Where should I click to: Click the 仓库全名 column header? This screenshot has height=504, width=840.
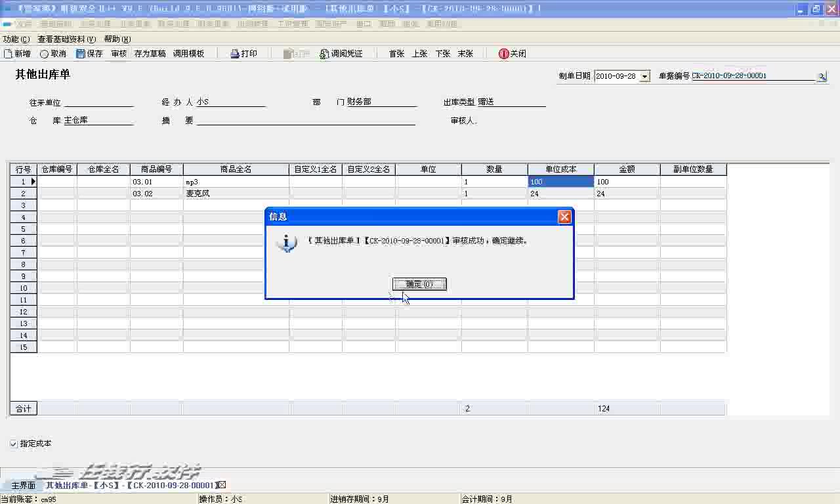(x=104, y=169)
